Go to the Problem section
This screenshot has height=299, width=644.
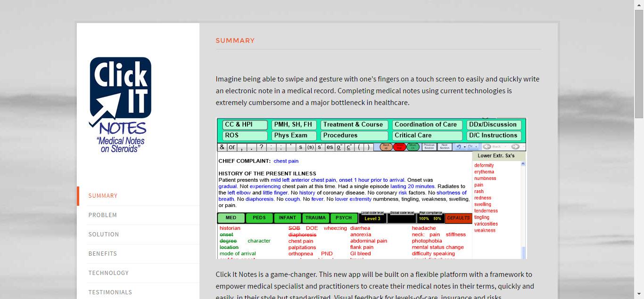pos(103,215)
